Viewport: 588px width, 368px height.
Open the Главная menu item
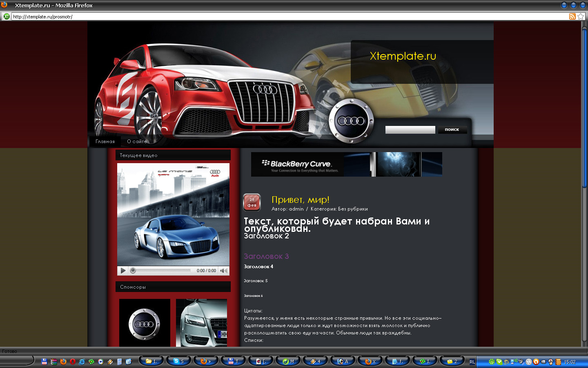click(105, 141)
